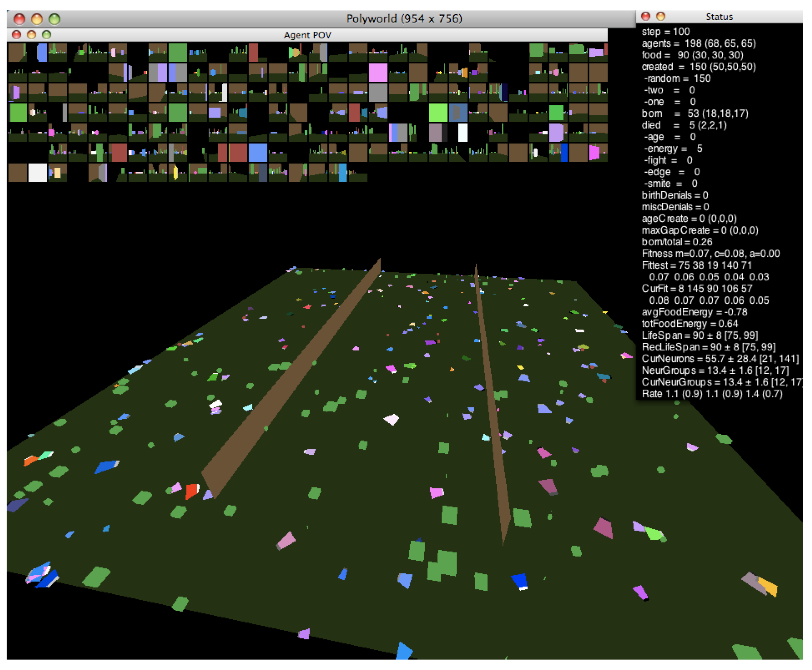This screenshot has height=670, width=812.
Task: Zoom the Agent POV window with green button
Action: pos(46,35)
